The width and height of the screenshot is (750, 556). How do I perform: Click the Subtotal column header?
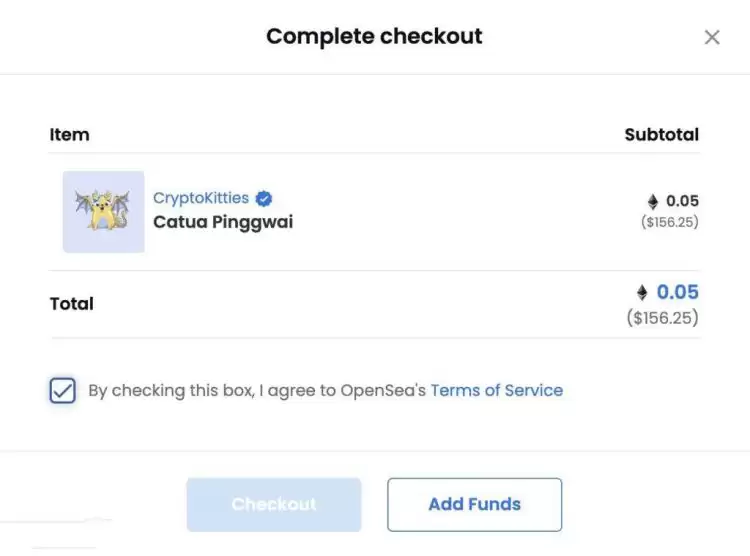661,134
